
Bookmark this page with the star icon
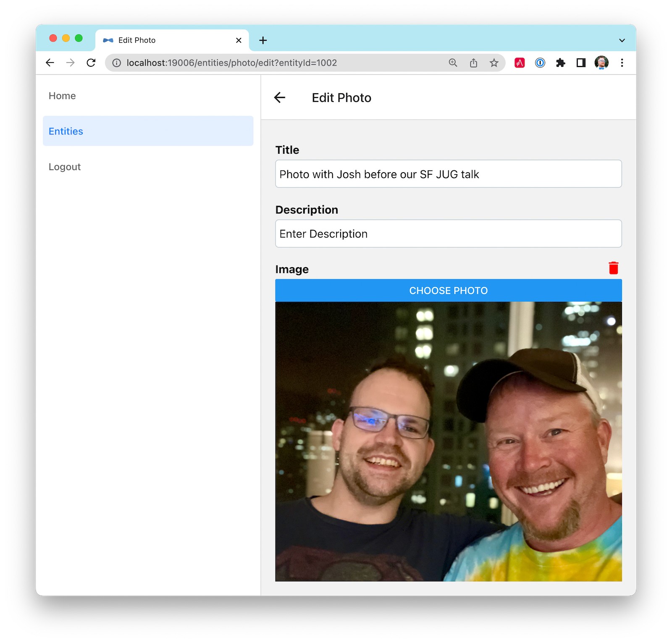(494, 63)
